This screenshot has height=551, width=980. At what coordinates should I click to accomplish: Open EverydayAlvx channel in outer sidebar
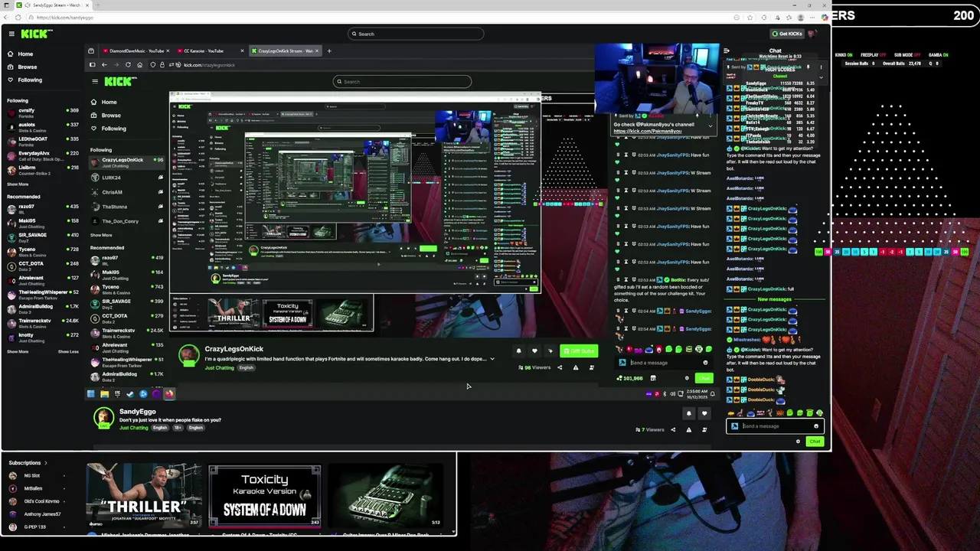coord(43,155)
